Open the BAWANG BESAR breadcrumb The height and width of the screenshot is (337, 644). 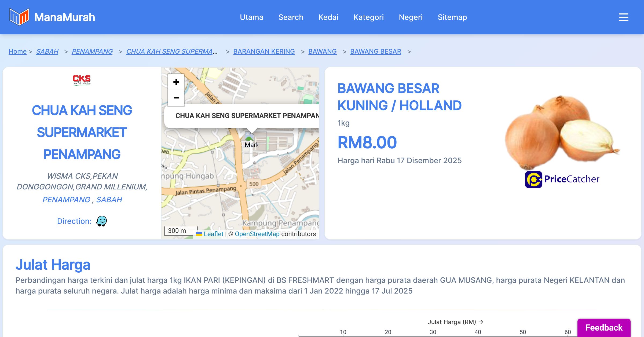pyautogui.click(x=375, y=51)
